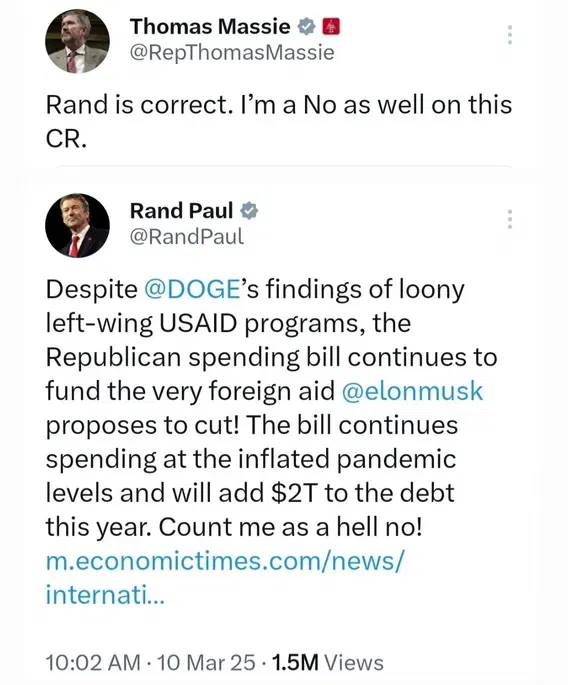The image size is (568, 685).
Task: Follow the truncated 'internati...' link text
Action: (x=105, y=595)
